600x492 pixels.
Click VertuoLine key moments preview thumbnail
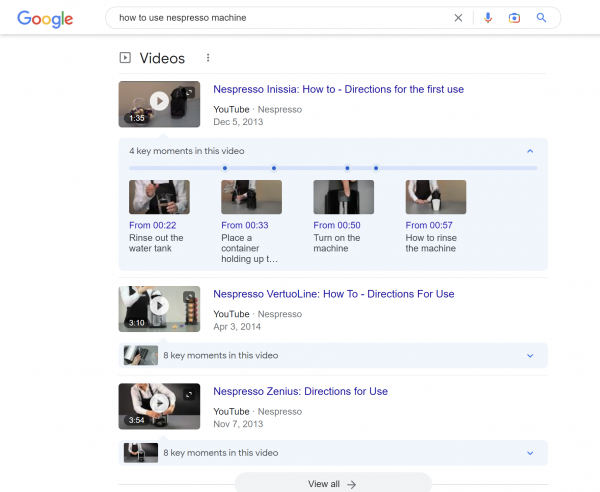pos(141,355)
